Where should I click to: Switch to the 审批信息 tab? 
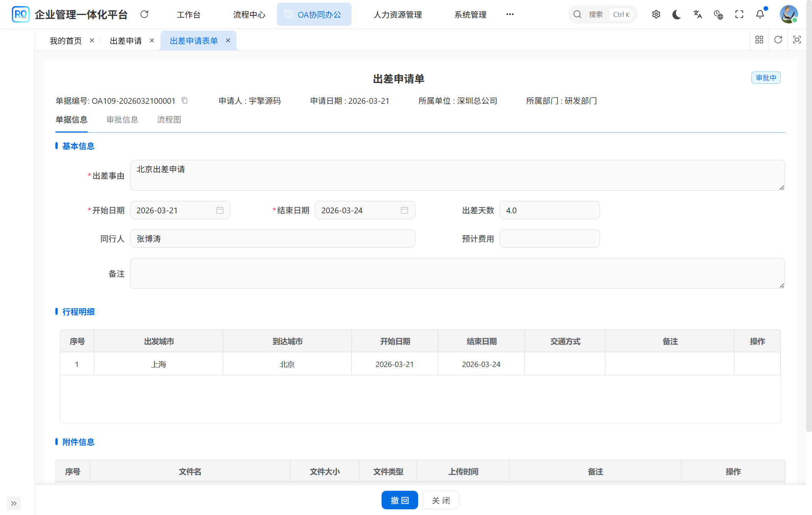[x=122, y=120]
